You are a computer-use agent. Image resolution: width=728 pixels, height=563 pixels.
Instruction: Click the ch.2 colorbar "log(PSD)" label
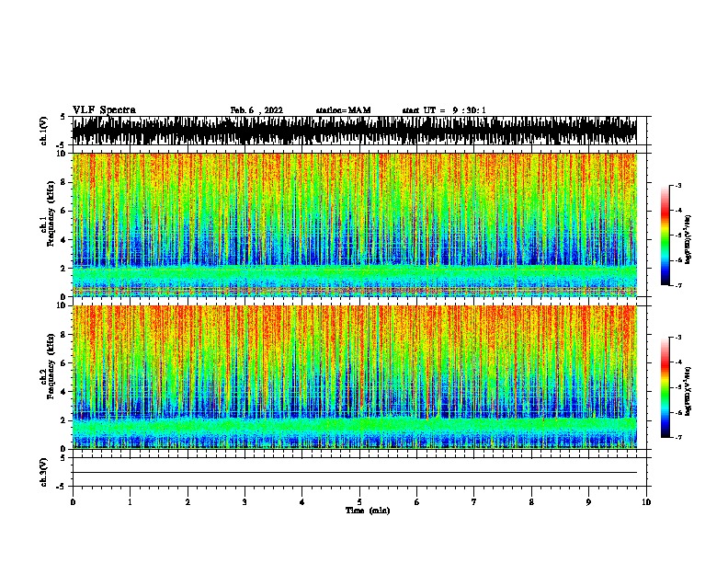point(688,391)
